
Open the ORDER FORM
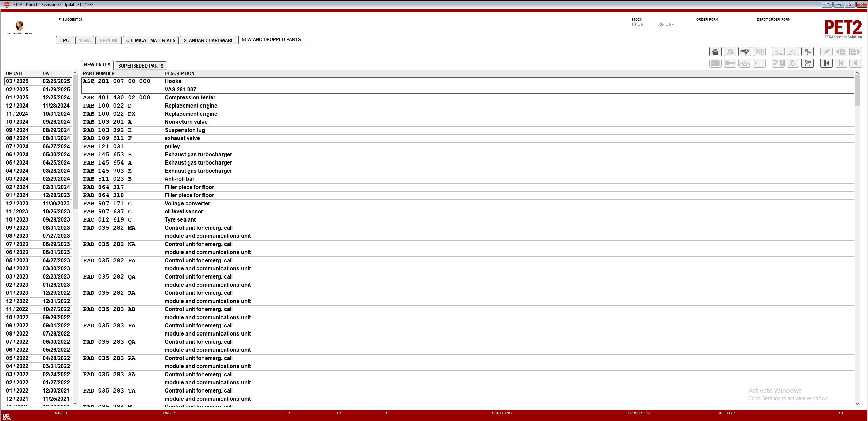pyautogui.click(x=707, y=19)
